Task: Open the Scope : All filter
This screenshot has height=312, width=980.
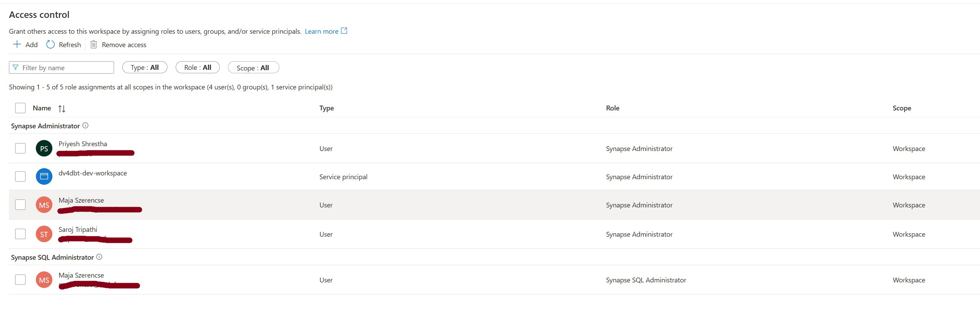Action: [x=254, y=67]
